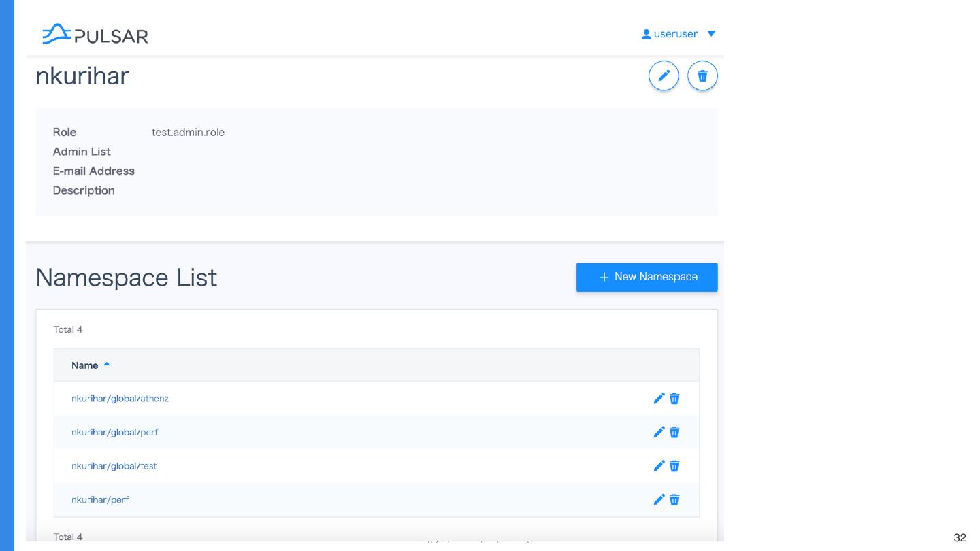Edit the nkurihar/global/test namespace
The image size is (980, 551).
tap(659, 466)
